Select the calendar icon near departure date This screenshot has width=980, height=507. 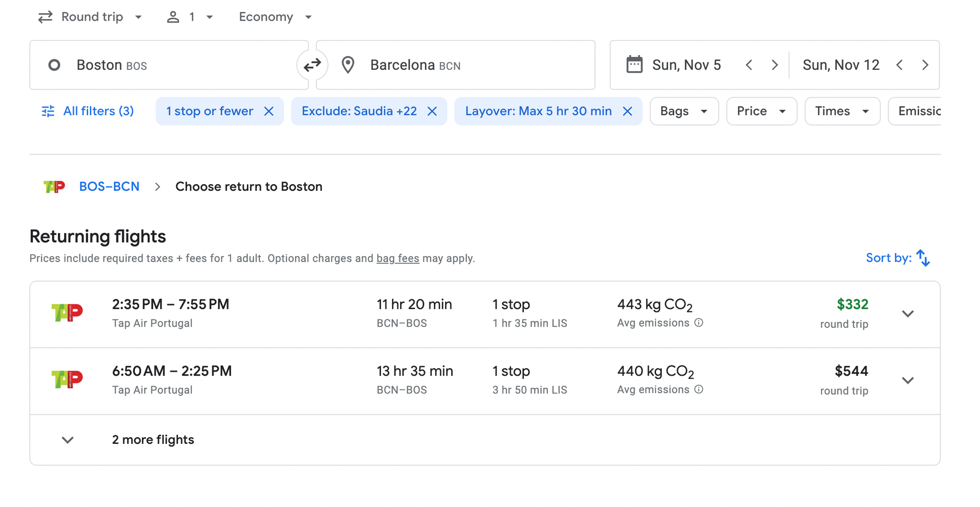635,65
